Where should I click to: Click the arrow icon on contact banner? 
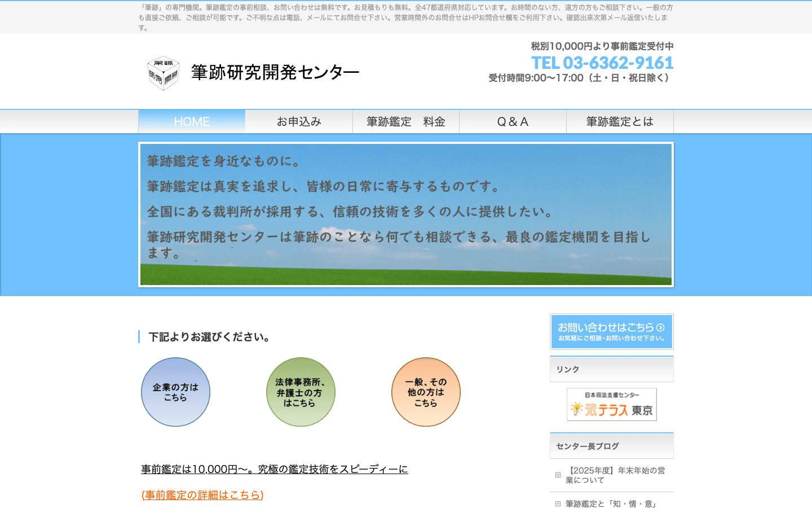pos(660,327)
